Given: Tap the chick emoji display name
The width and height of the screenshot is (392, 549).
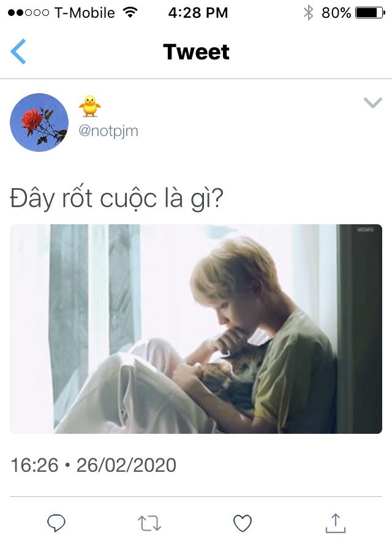Looking at the screenshot, I should (89, 106).
